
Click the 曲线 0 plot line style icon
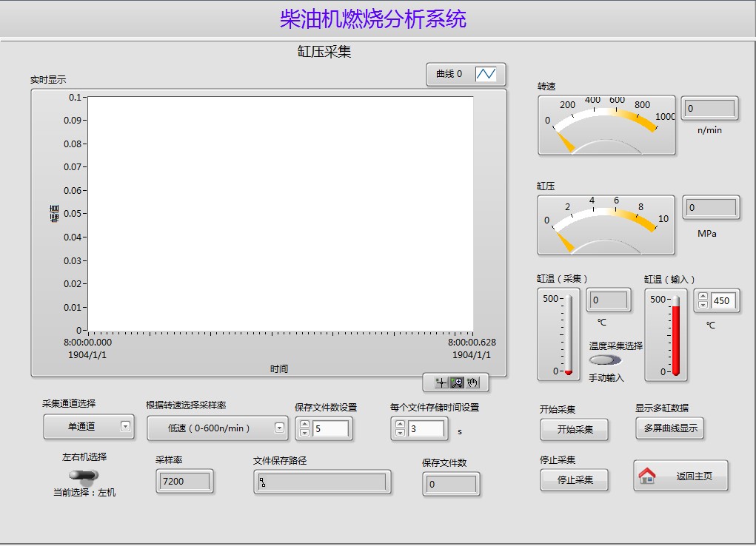point(486,74)
